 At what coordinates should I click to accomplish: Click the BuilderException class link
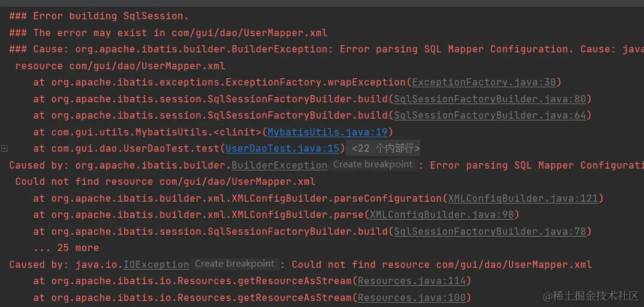[279, 165]
